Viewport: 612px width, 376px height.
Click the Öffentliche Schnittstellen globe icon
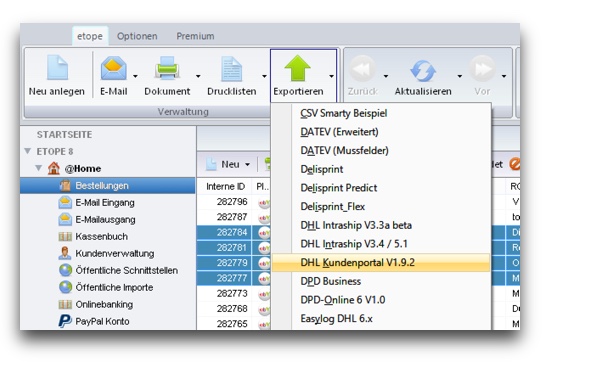pyautogui.click(x=65, y=270)
